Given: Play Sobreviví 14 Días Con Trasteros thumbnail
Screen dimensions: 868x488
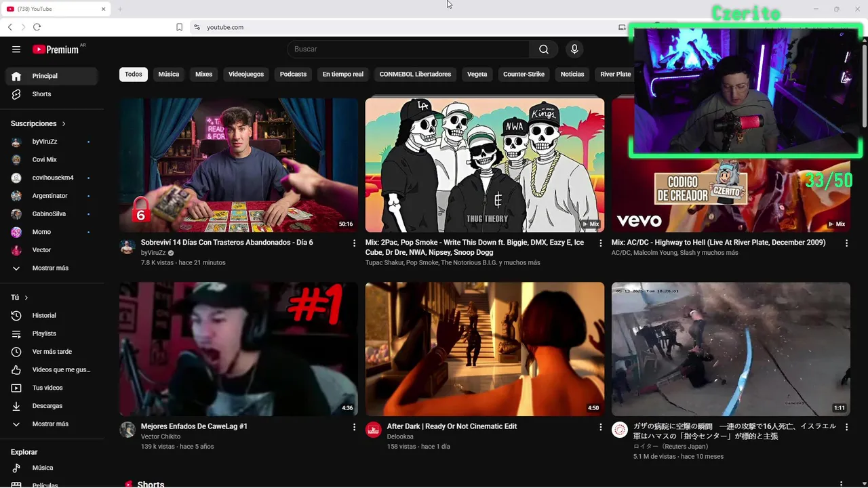Looking at the screenshot, I should pos(239,165).
